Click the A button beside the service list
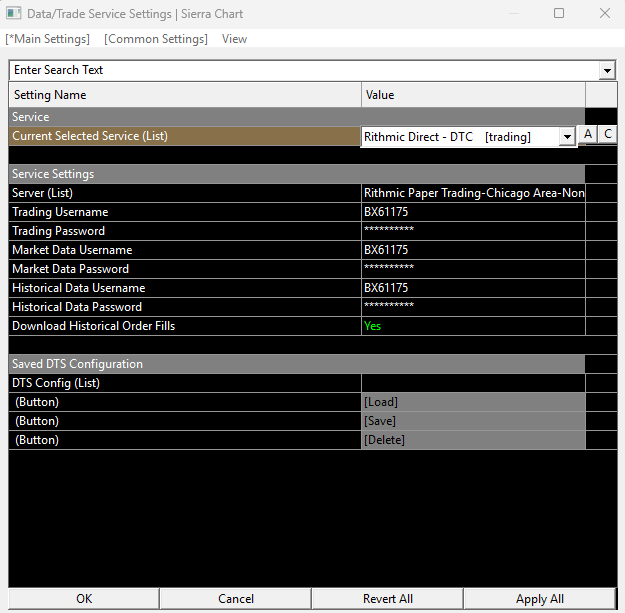The image size is (625, 613). pos(588,134)
